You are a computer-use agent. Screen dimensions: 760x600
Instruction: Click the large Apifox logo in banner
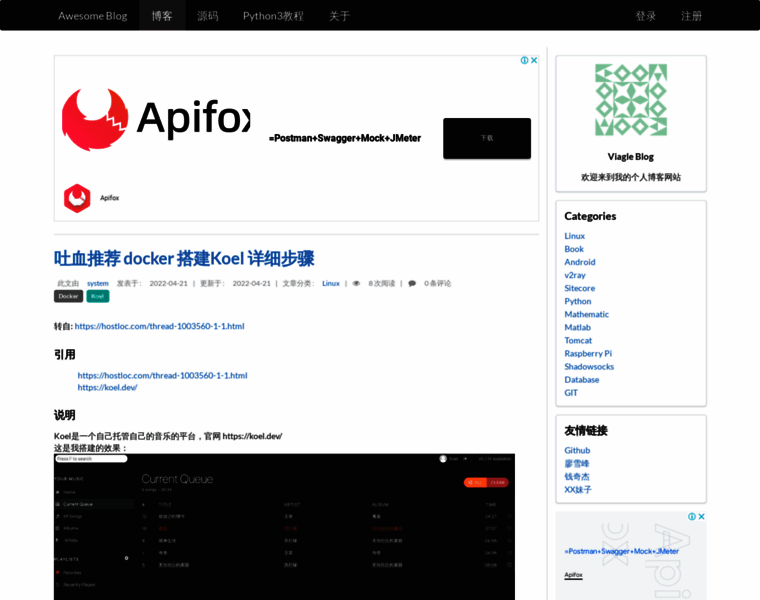coord(156,119)
